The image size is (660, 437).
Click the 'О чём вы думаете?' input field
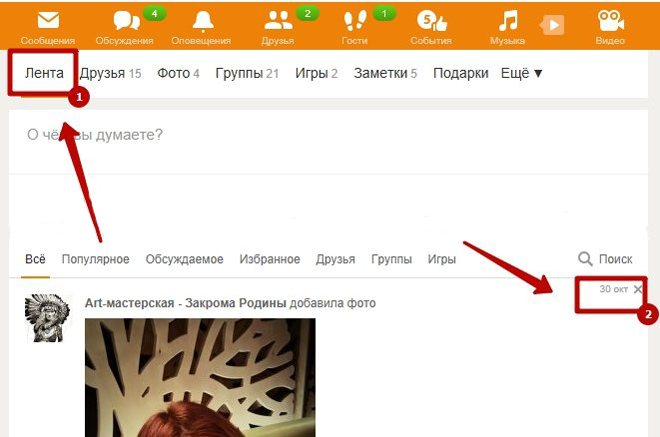pyautogui.click(x=328, y=142)
